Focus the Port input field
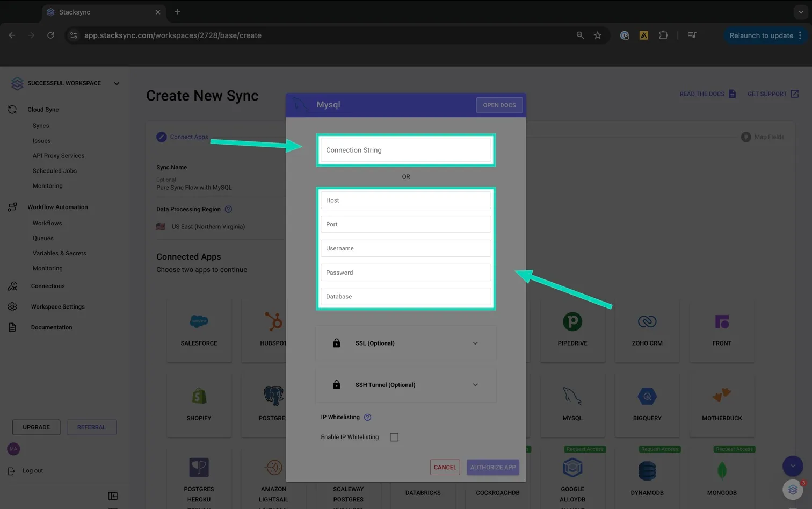 (x=406, y=224)
